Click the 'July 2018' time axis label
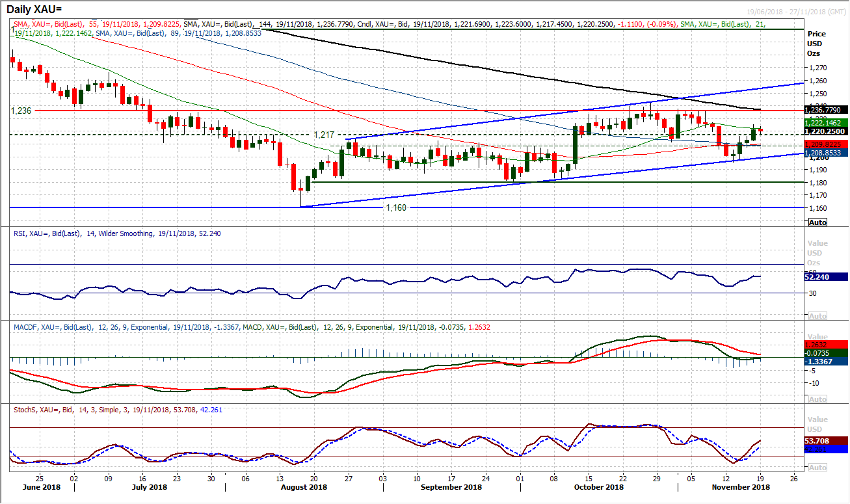Image resolution: width=850 pixels, height=504 pixels. coord(149,486)
